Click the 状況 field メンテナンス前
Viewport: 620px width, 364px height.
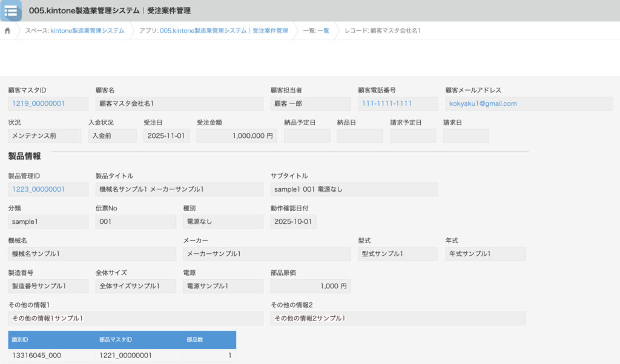44,136
